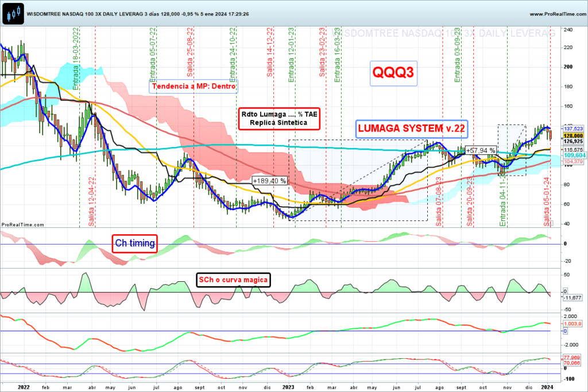The height and width of the screenshot is (392, 588).
Task: Click the 70,066 oscillator value tag
Action: [571, 363]
